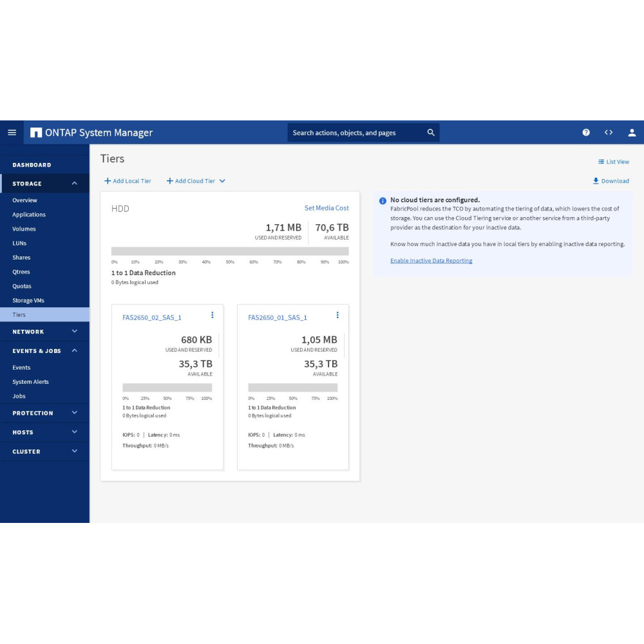Click the HDD capacity usage bar
Viewport: 644px width, 644px height.
point(230,251)
